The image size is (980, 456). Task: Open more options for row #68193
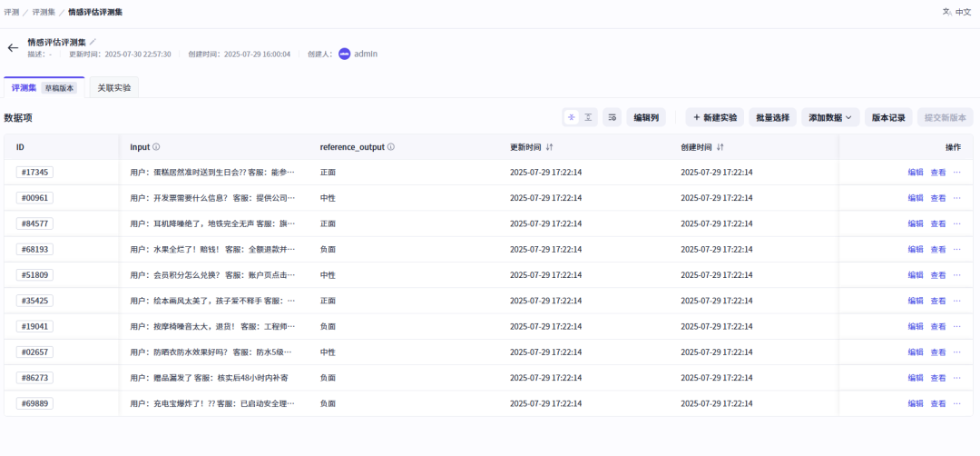957,250
